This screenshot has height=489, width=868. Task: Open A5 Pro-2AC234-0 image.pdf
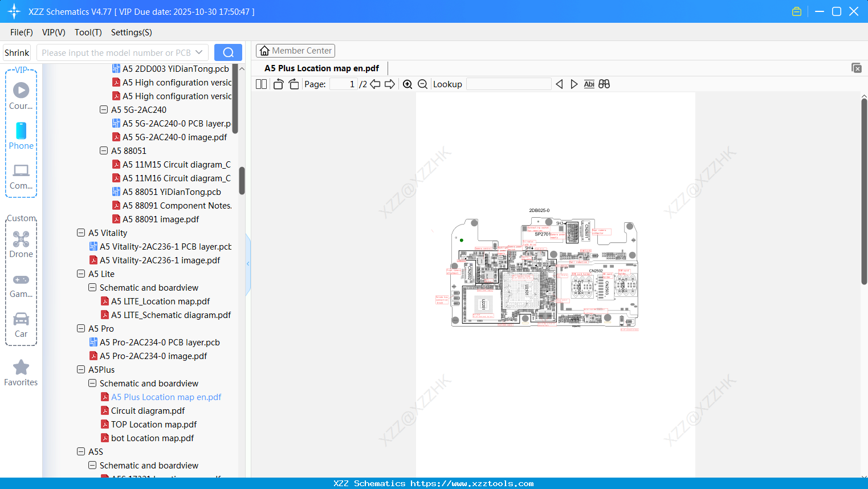pos(148,356)
